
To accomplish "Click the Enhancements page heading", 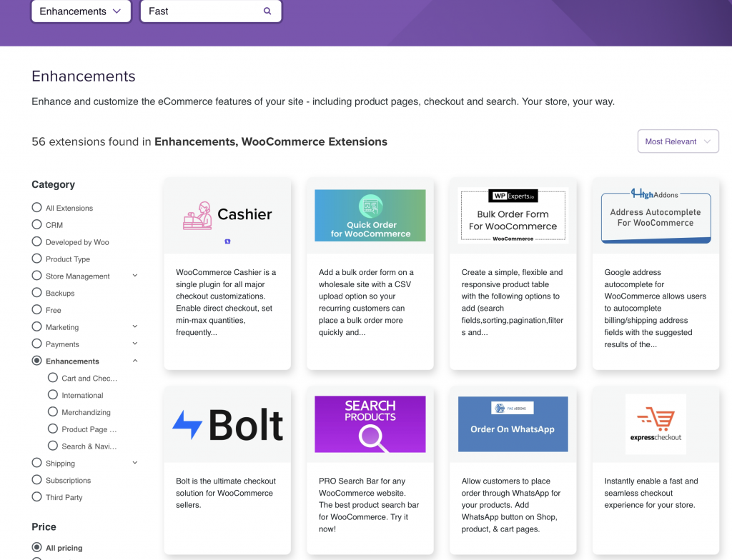I will (84, 76).
